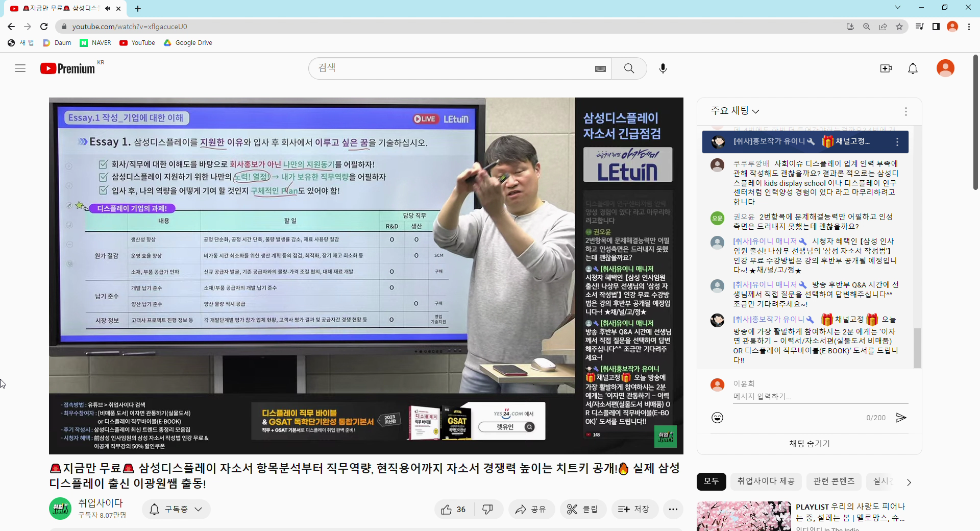
Task: Focus the chat message input field
Action: pos(820,397)
